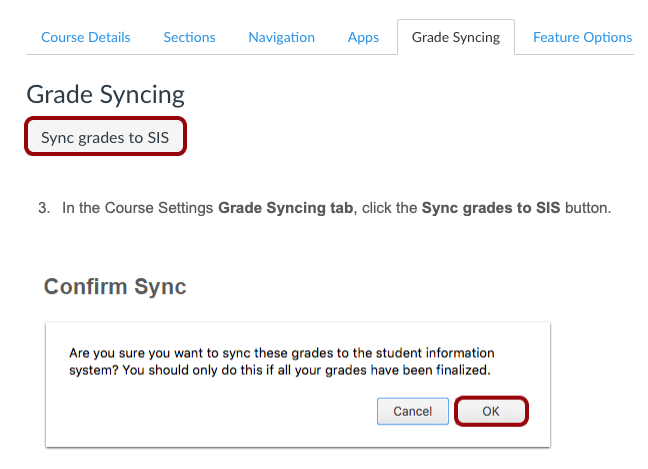Image resolution: width=648 pixels, height=469 pixels.
Task: Click the Grade Syncing page heading
Action: [105, 95]
